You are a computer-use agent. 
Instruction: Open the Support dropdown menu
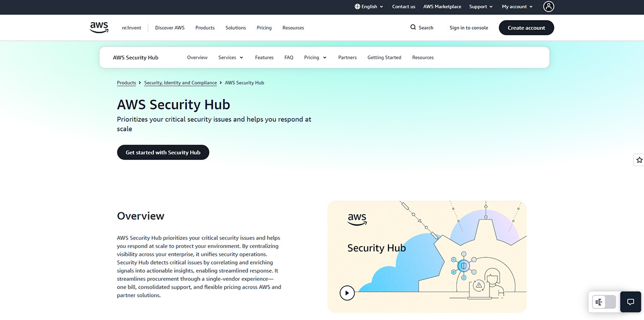(x=480, y=7)
